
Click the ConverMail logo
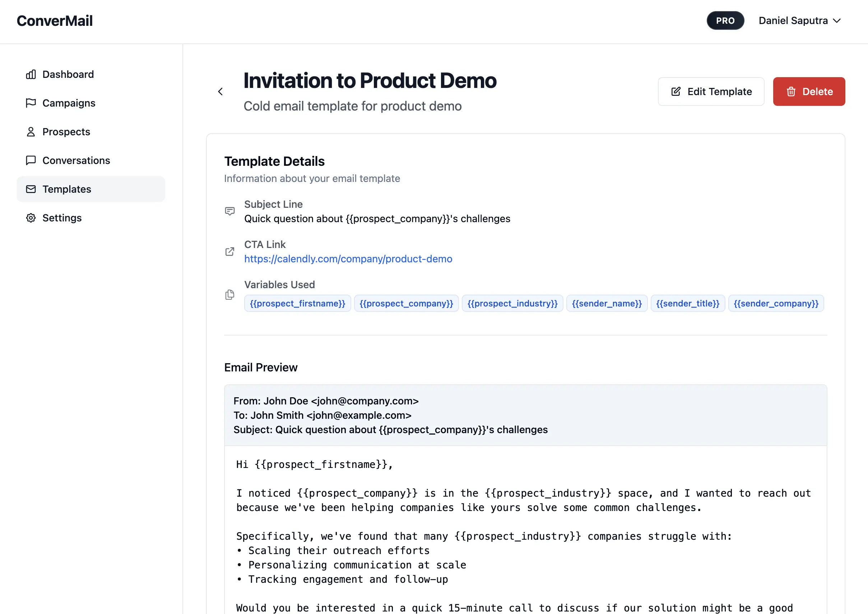coord(55,21)
